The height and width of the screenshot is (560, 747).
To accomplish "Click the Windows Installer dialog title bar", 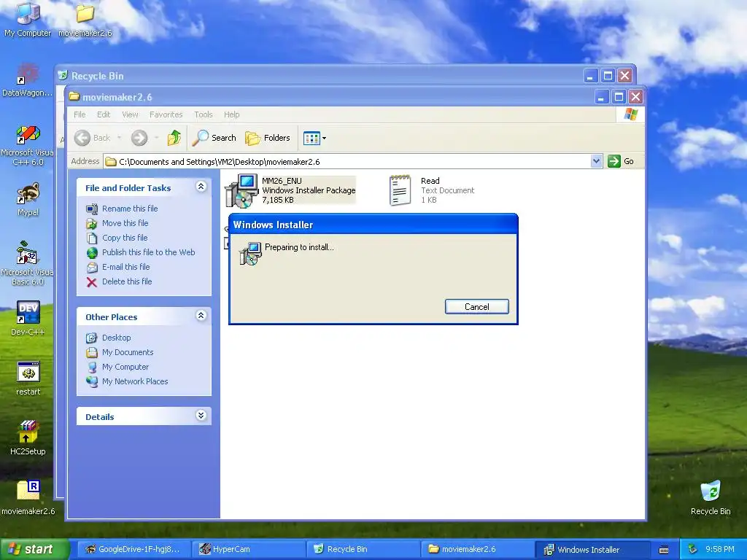I will click(373, 225).
